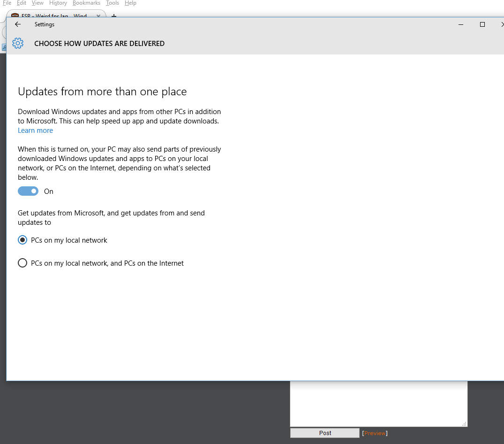This screenshot has height=444, width=504.
Task: Open the Bookmarks menu
Action: pyautogui.click(x=86, y=3)
